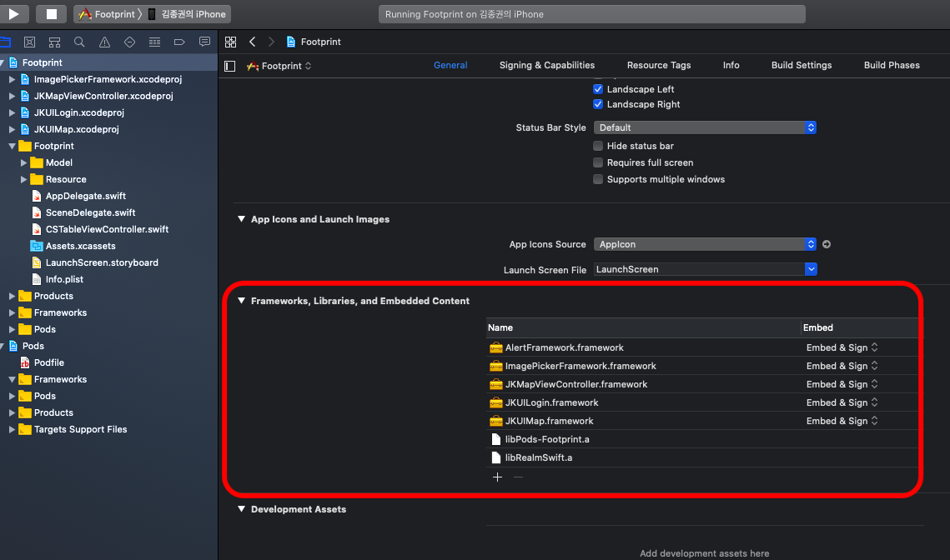This screenshot has width=950, height=560.
Task: Enable Requires full screen checkbox
Action: click(x=598, y=162)
